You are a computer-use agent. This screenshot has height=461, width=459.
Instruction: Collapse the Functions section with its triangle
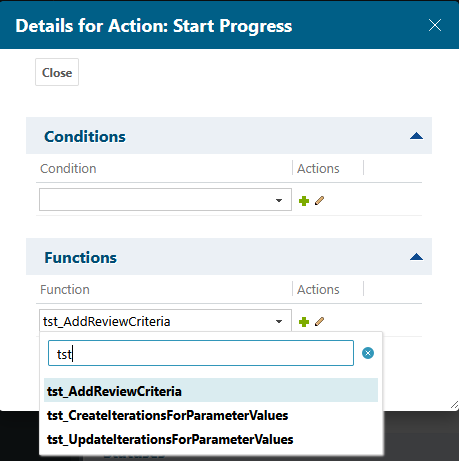click(x=416, y=257)
